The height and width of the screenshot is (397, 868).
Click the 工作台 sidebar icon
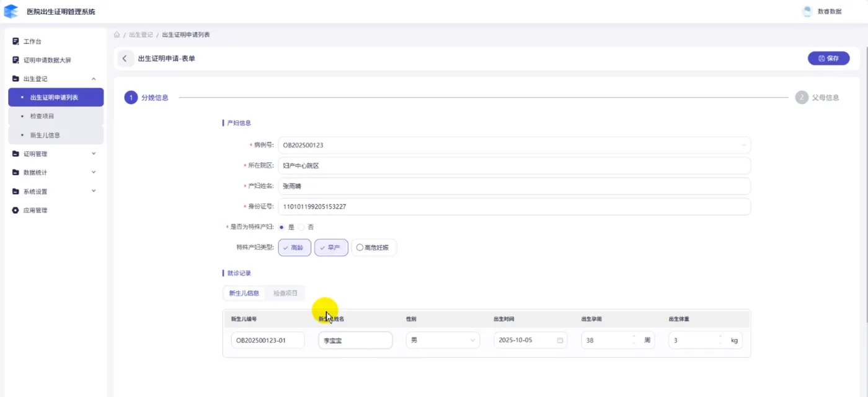pyautogui.click(x=16, y=41)
